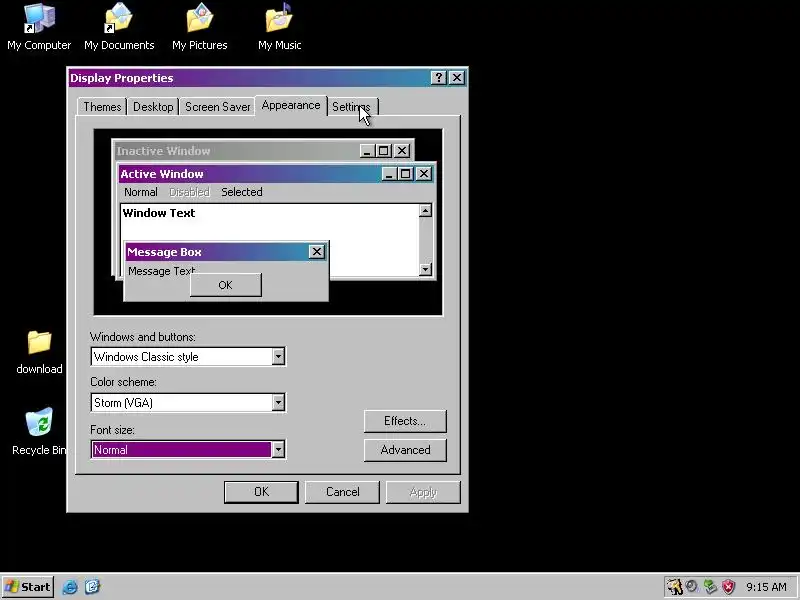Click the grayed Apply button
The image size is (800, 600).
click(x=423, y=492)
